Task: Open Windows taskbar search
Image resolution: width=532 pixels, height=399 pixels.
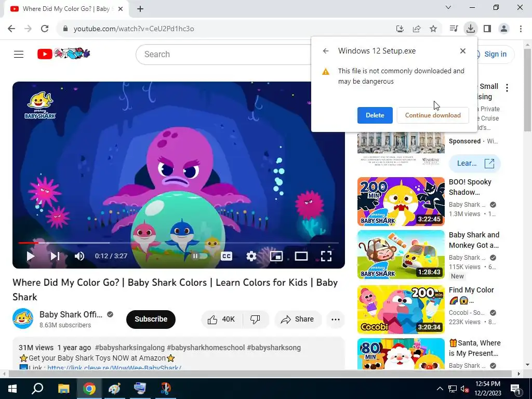Action: click(37, 389)
